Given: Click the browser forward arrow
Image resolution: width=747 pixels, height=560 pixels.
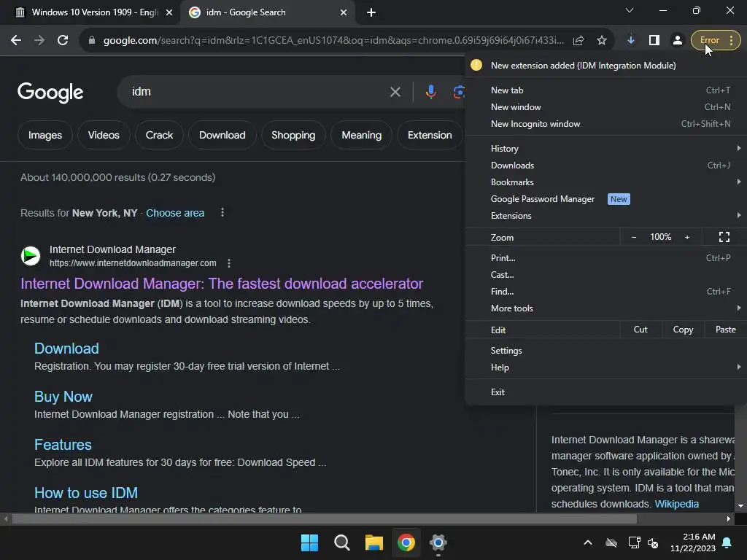Looking at the screenshot, I should click(39, 41).
